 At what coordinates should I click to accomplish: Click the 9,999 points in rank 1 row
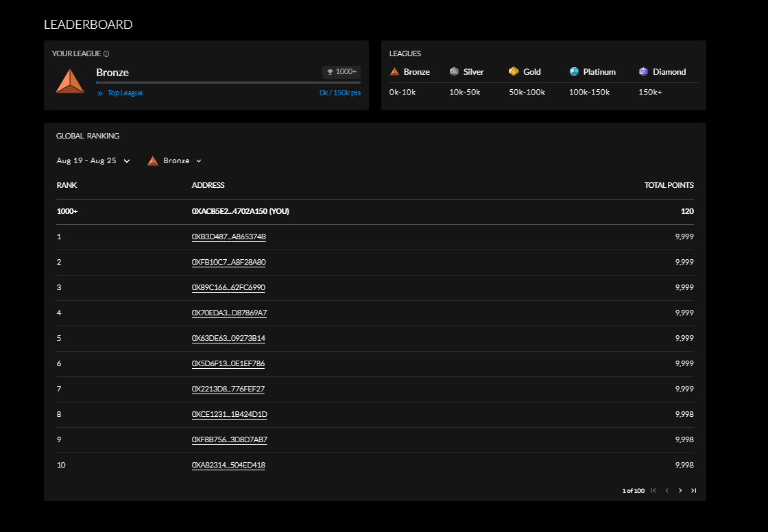684,237
